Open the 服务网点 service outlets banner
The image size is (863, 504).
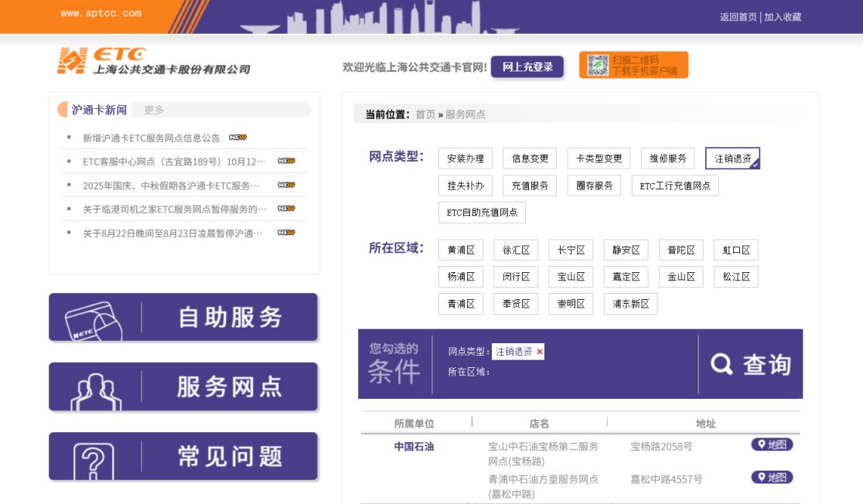coord(183,387)
